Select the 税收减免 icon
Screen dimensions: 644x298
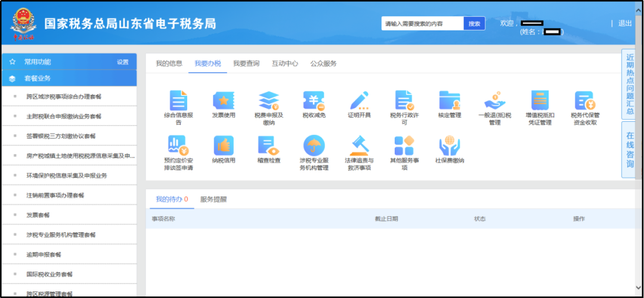(x=314, y=101)
